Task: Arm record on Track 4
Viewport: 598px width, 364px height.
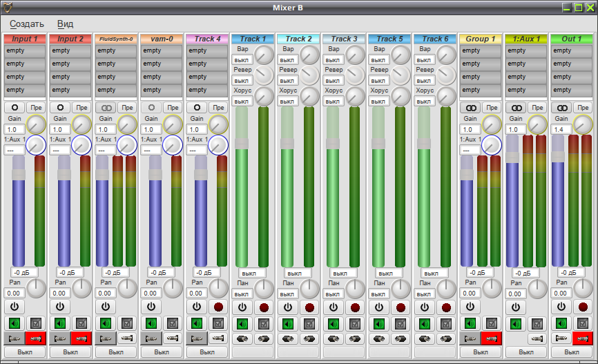Action: [218, 307]
